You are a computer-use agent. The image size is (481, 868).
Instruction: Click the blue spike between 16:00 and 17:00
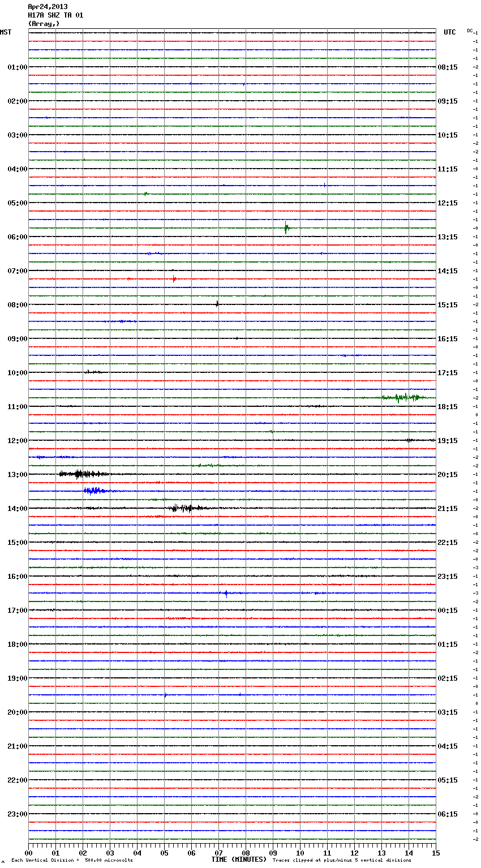click(x=226, y=593)
